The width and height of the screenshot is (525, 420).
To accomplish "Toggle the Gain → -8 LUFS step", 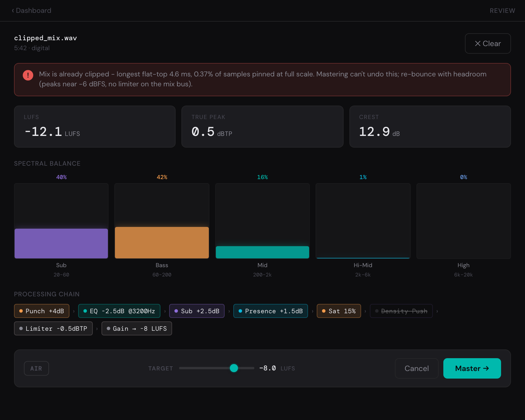I will point(137,328).
